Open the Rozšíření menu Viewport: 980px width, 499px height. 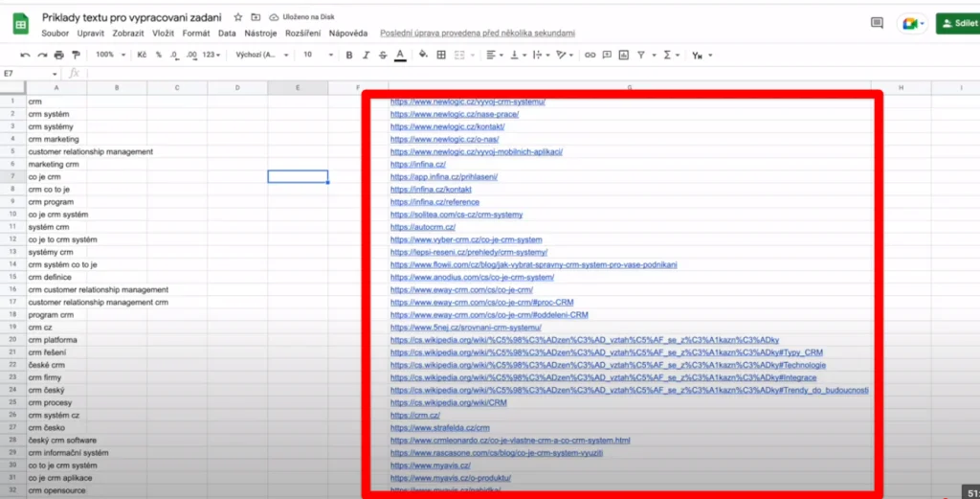click(x=301, y=33)
